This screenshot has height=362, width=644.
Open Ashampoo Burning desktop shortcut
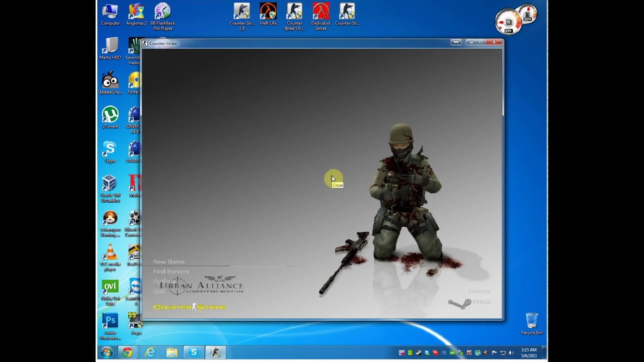[110, 223]
